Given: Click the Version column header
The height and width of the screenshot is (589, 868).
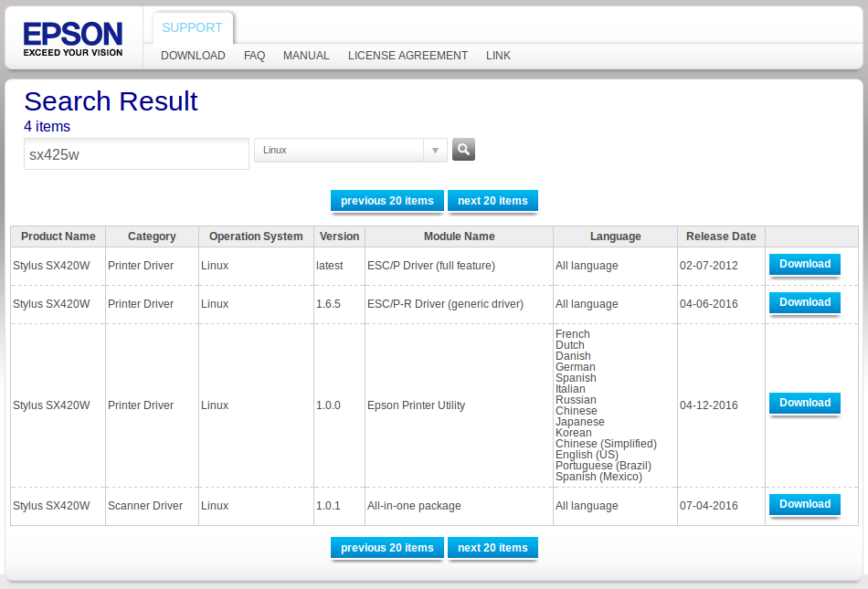Looking at the screenshot, I should pyautogui.click(x=339, y=237).
